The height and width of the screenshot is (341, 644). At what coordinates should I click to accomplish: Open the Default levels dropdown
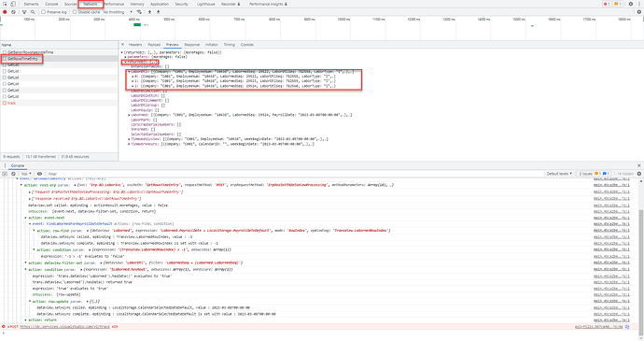tap(559, 174)
